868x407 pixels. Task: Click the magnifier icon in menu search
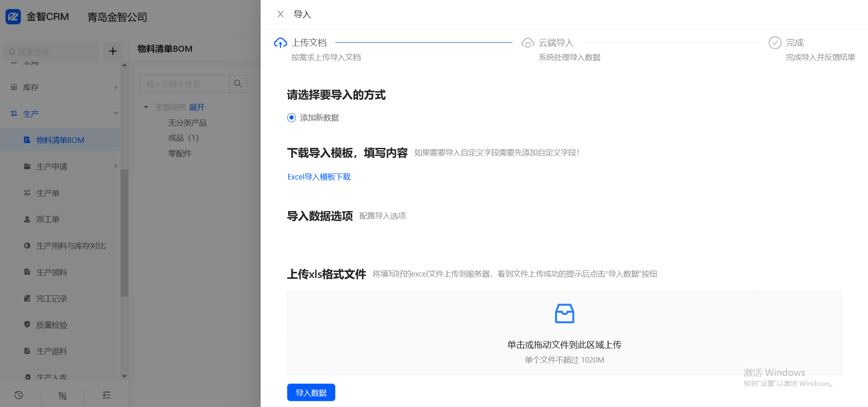coord(12,52)
